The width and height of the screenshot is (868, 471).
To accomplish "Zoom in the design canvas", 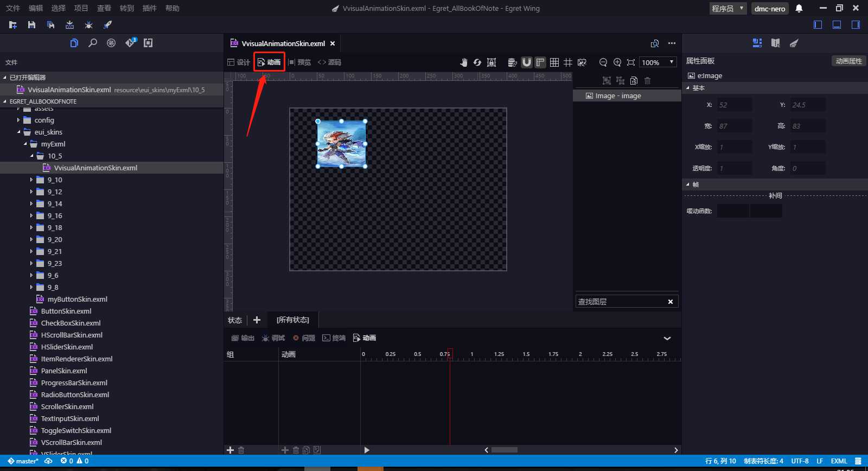I will (617, 62).
